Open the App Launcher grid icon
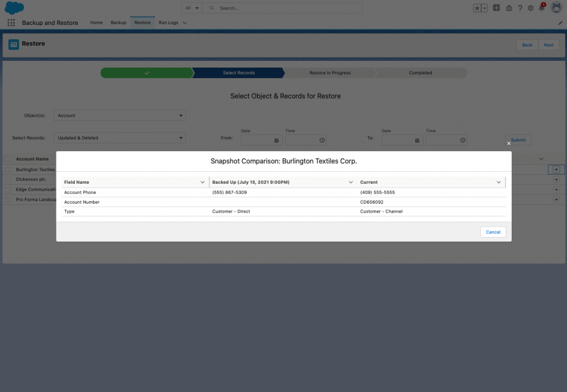The width and height of the screenshot is (567, 392). 11,23
